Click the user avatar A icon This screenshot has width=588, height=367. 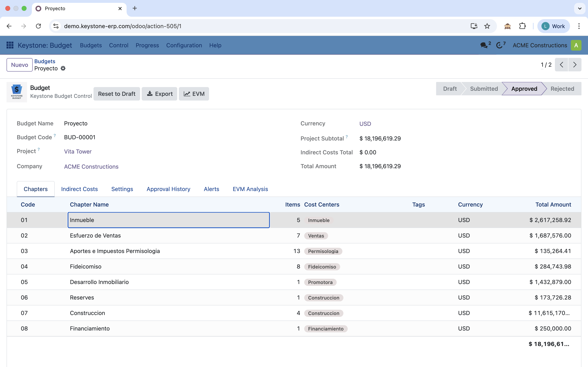[576, 45]
